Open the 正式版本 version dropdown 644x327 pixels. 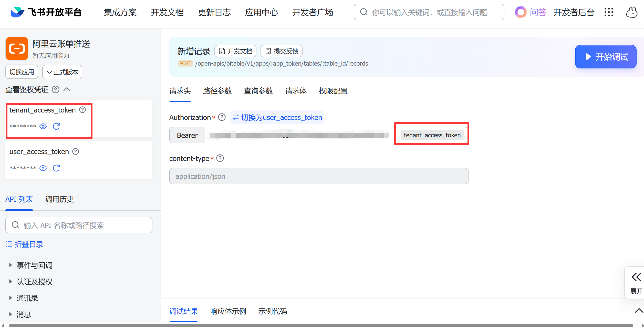tap(62, 72)
